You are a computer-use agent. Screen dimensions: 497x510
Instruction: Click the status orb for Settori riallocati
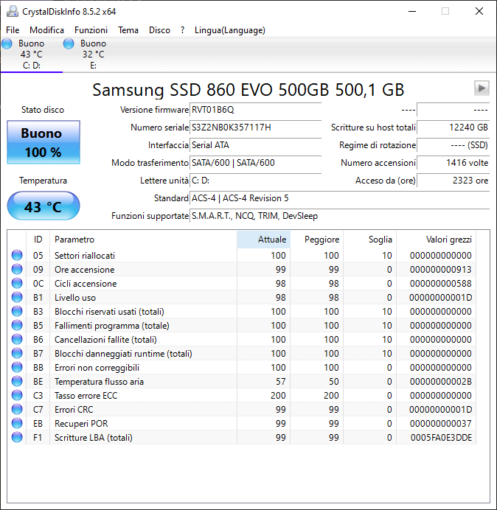[x=17, y=255]
